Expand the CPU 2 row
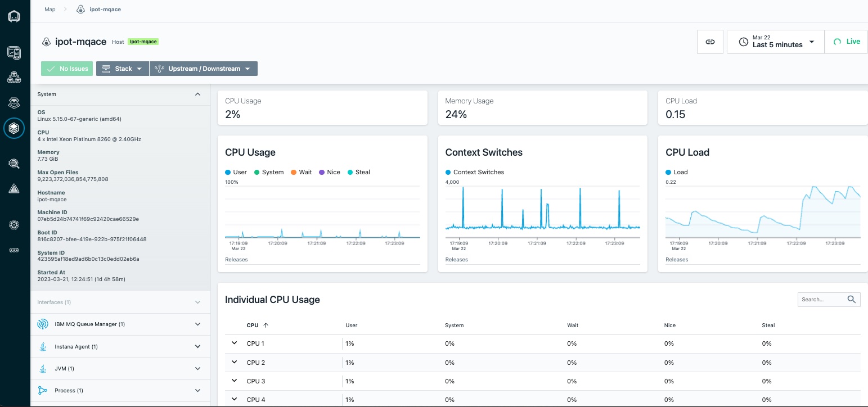868x407 pixels. (x=235, y=362)
